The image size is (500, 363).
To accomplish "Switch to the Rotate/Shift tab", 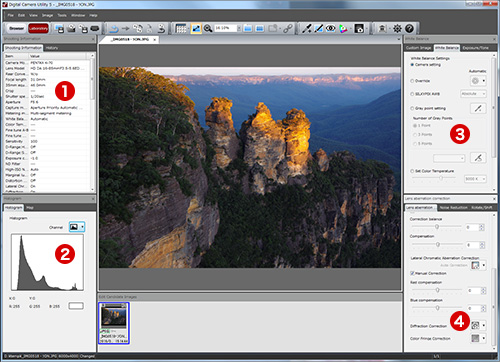I will click(482, 208).
